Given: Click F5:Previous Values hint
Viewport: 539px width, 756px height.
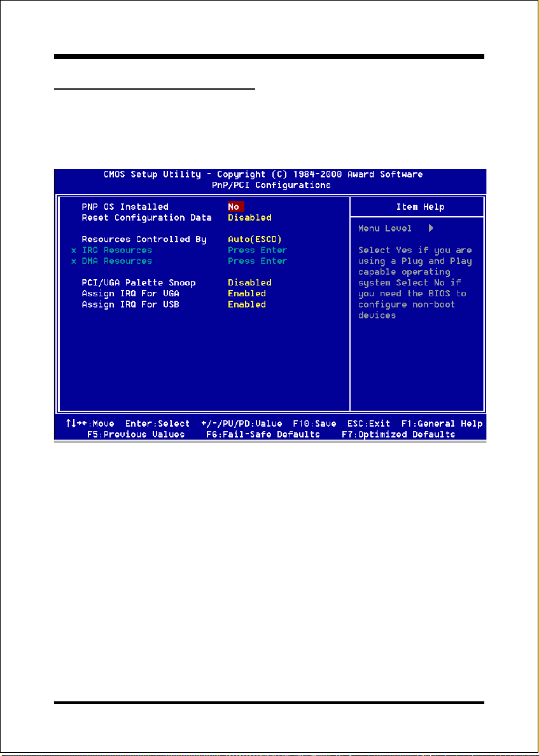Looking at the screenshot, I should tap(136, 435).
